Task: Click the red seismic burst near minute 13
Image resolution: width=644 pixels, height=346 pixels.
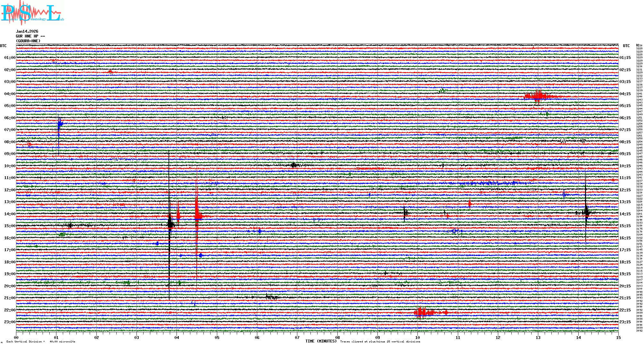Action: [538, 96]
